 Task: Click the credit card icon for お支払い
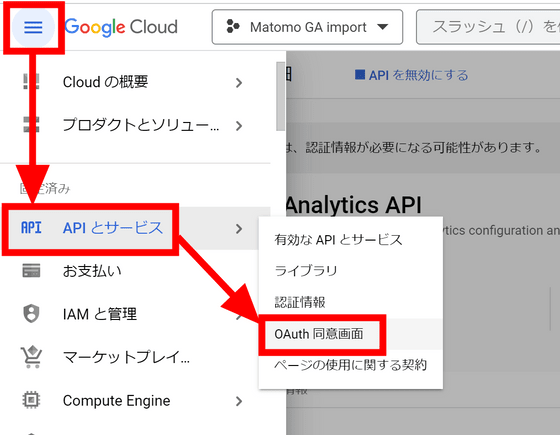(x=31, y=271)
